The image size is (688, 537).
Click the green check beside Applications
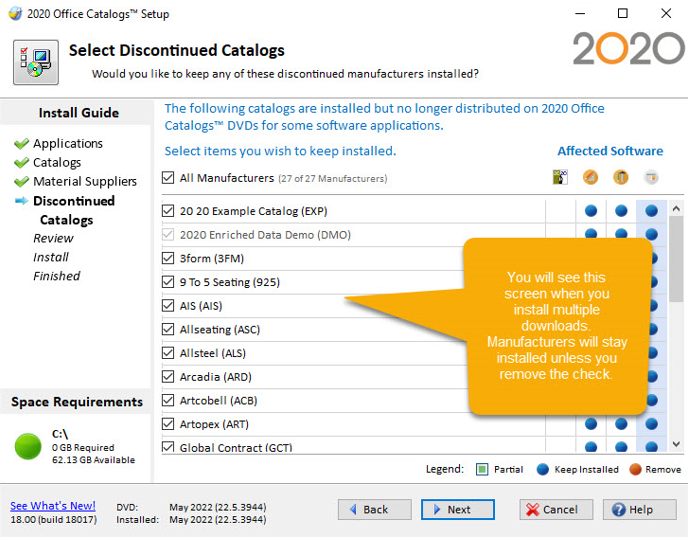[22, 143]
